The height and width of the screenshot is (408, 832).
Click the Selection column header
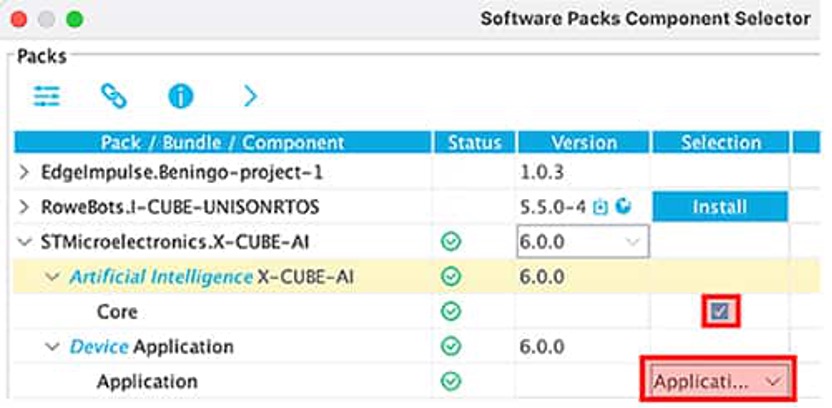[721, 142]
